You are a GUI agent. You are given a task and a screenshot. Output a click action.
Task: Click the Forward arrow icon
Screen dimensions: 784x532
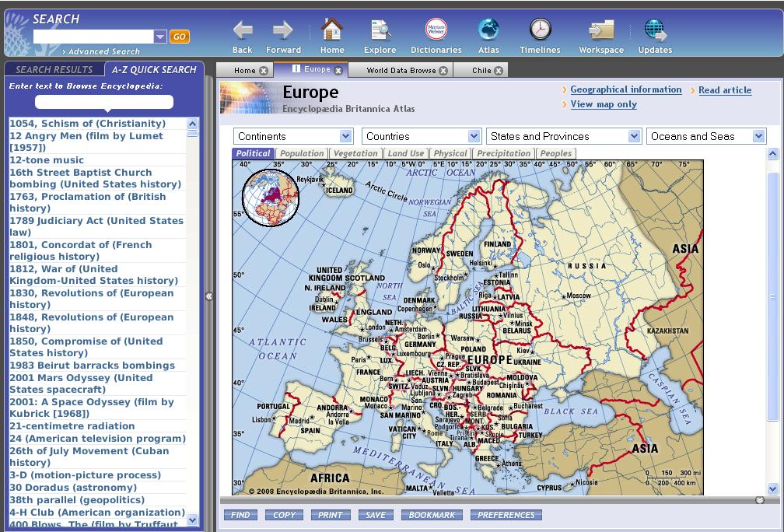[x=283, y=31]
